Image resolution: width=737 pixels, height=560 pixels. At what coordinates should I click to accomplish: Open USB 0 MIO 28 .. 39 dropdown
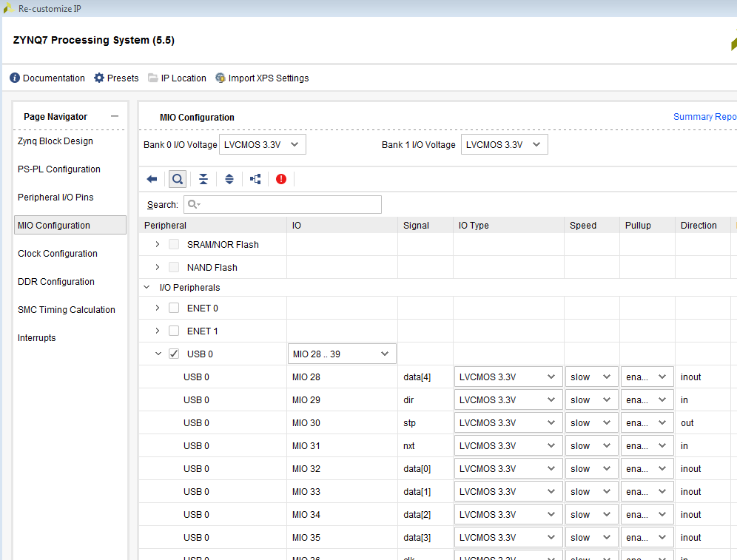click(342, 354)
